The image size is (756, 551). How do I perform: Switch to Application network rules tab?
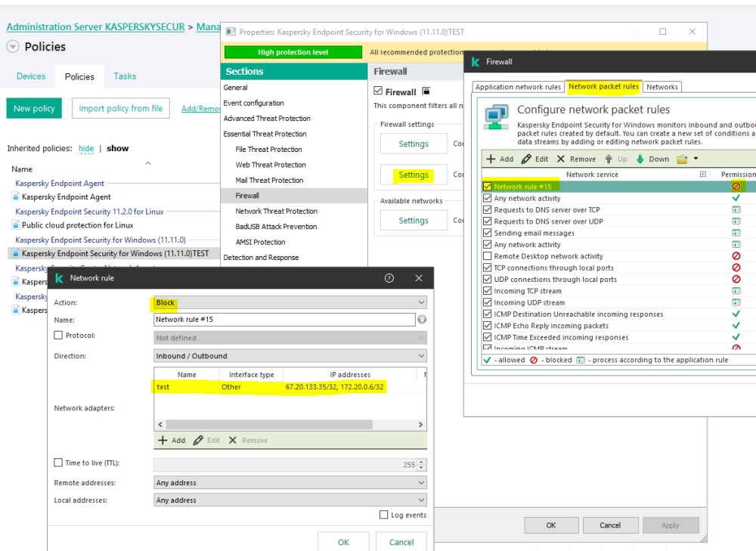coord(518,87)
